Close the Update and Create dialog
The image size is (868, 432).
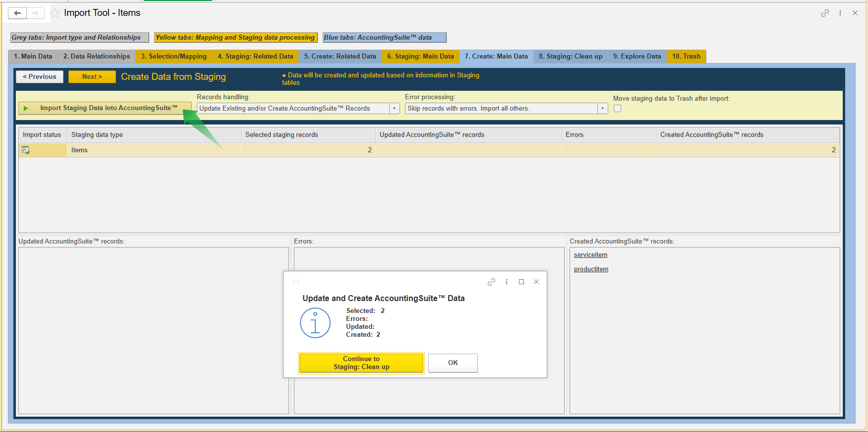pos(536,282)
